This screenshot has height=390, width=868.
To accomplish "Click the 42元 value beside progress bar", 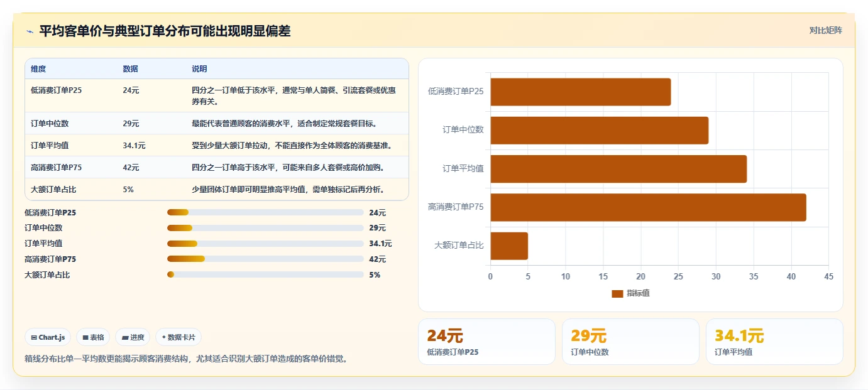I will click(x=378, y=259).
